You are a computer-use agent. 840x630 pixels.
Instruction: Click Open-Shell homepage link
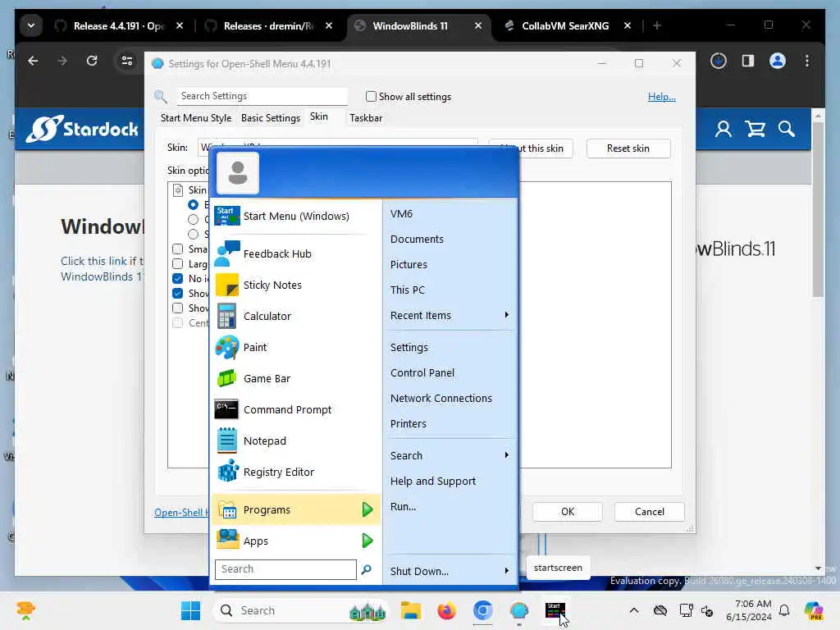[x=181, y=512]
